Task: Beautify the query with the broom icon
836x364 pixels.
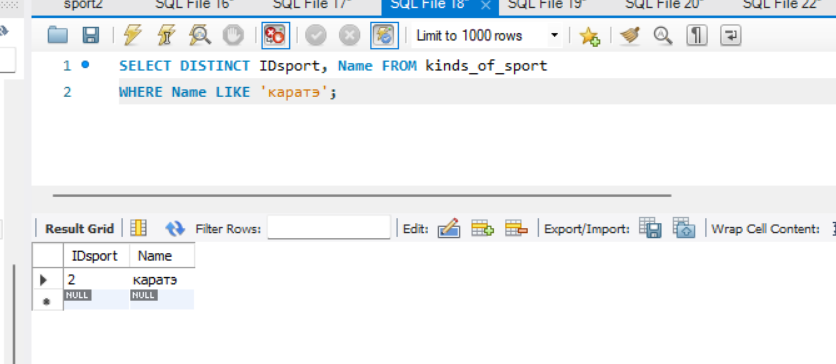Action: click(x=630, y=36)
